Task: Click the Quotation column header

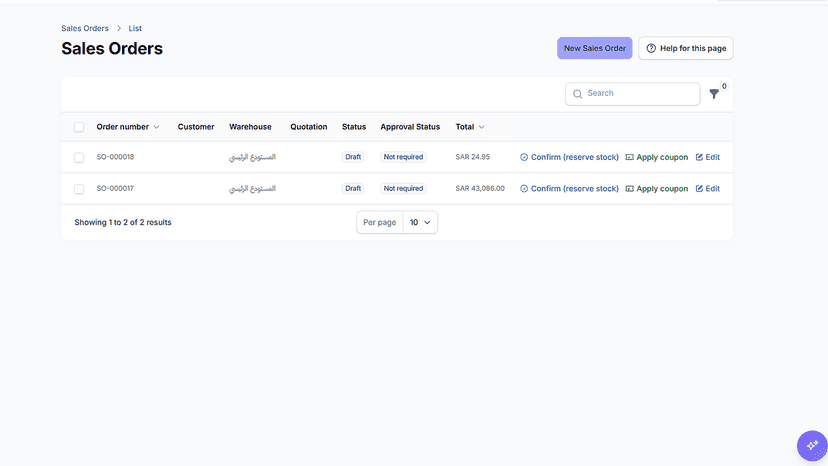Action: coord(309,127)
